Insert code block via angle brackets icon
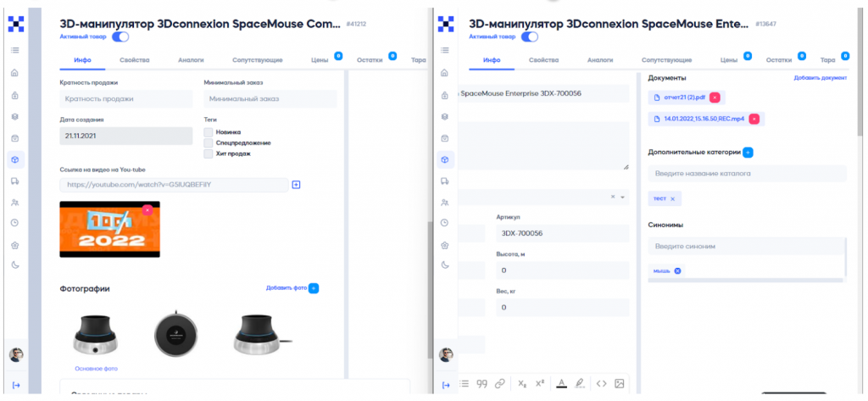868x401 pixels. [x=602, y=383]
